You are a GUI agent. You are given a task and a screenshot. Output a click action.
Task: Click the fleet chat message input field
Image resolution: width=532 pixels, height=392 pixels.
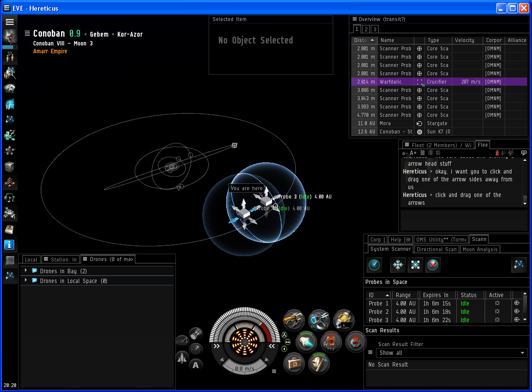463,219
